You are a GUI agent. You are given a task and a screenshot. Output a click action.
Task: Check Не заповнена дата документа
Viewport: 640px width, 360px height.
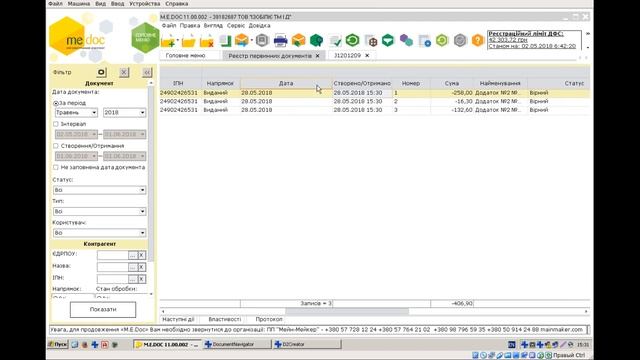56,167
